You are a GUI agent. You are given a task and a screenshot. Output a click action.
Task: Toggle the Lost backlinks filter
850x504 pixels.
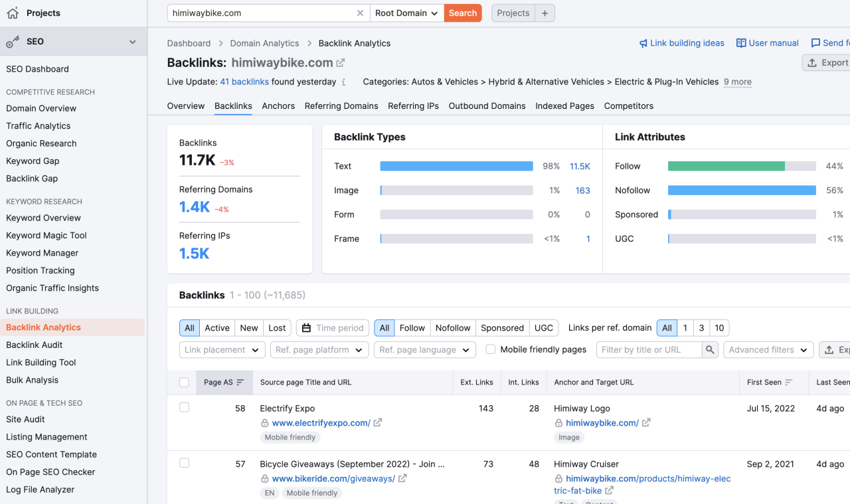(x=278, y=328)
